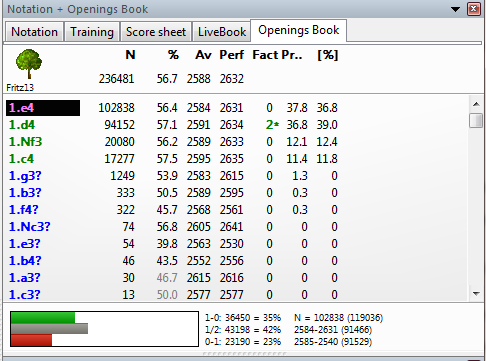This screenshot has height=361, width=486.
Task: Click the scrollbar up arrow
Action: click(x=476, y=104)
